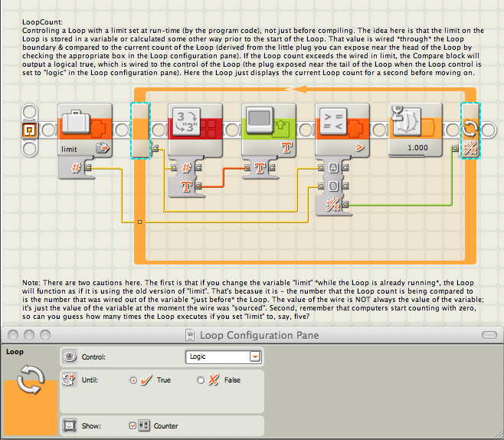This screenshot has height=440, width=504.
Task: Select the Wait timer block
Action: [x=415, y=130]
